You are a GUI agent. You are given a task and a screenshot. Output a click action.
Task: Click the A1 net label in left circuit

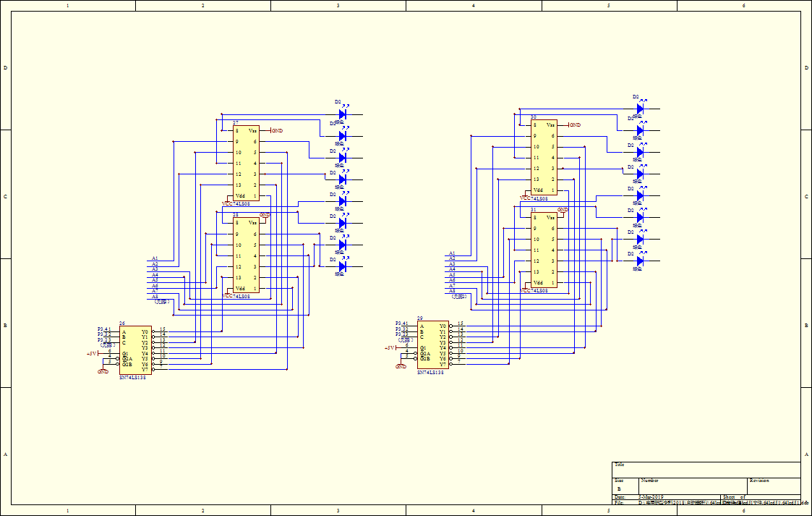click(155, 259)
